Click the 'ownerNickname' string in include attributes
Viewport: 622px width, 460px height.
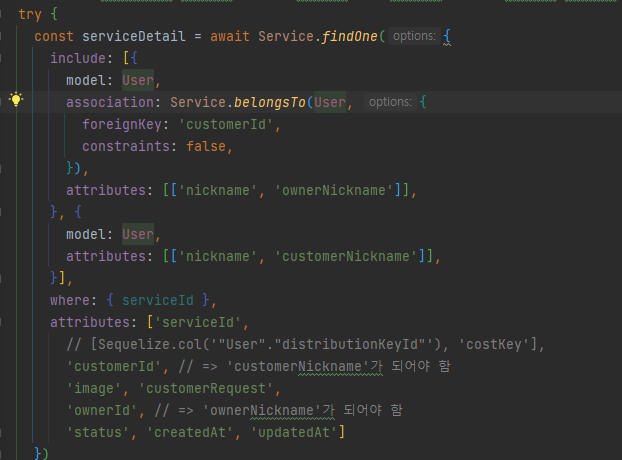pos(334,190)
